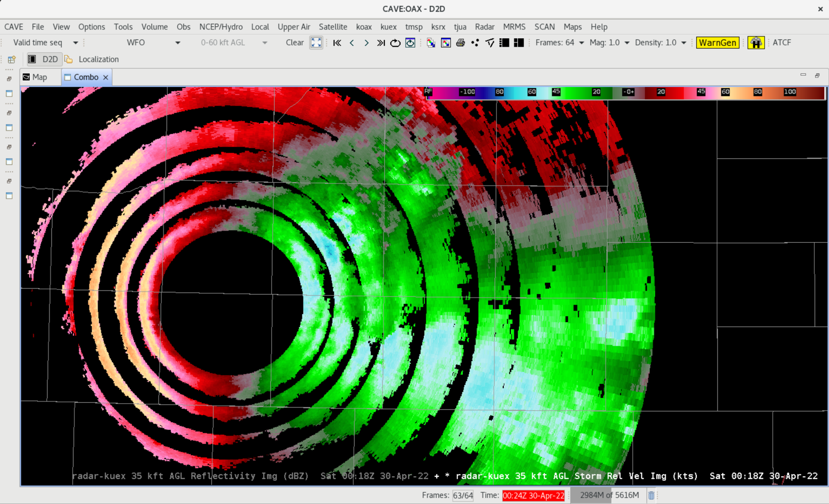Screen dimensions: 829x504
Task: Click the trash can memory icon
Action: click(651, 495)
